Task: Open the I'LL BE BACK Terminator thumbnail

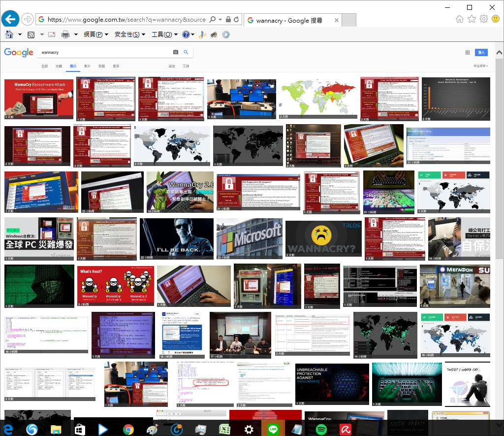Action: coord(177,239)
